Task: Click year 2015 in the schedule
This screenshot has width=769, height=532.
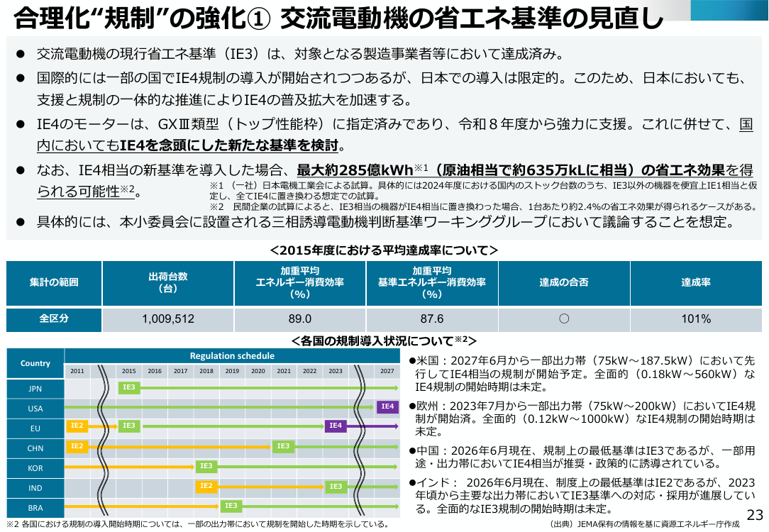Action: click(129, 371)
